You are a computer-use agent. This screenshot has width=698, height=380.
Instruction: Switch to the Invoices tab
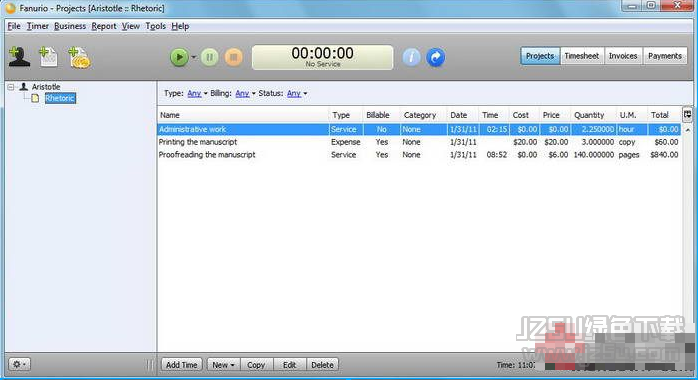click(623, 56)
